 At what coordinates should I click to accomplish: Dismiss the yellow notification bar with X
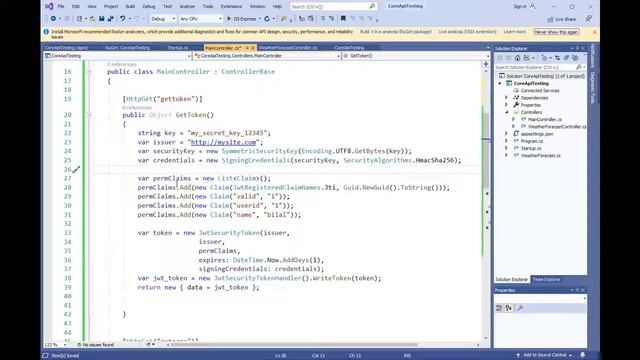tap(594, 32)
